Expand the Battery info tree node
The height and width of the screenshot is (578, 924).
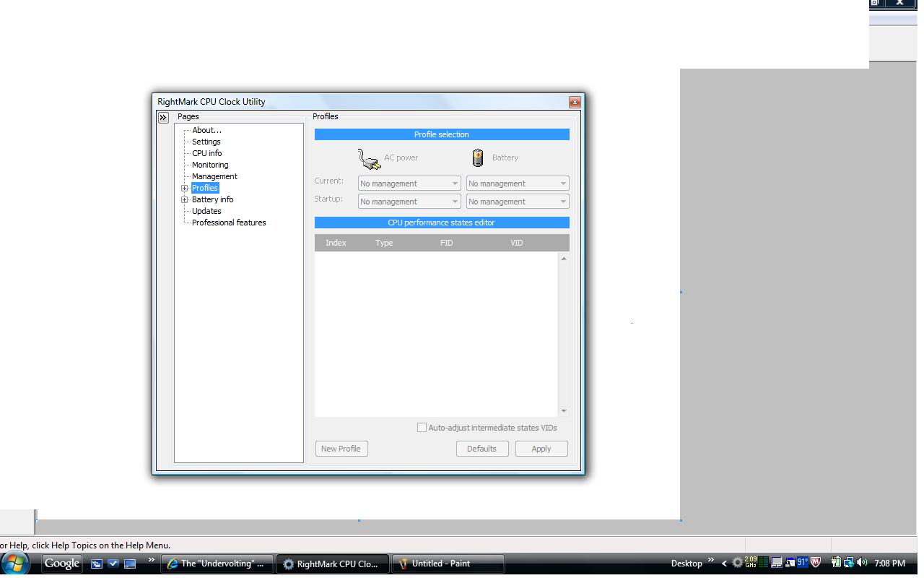[x=184, y=199]
